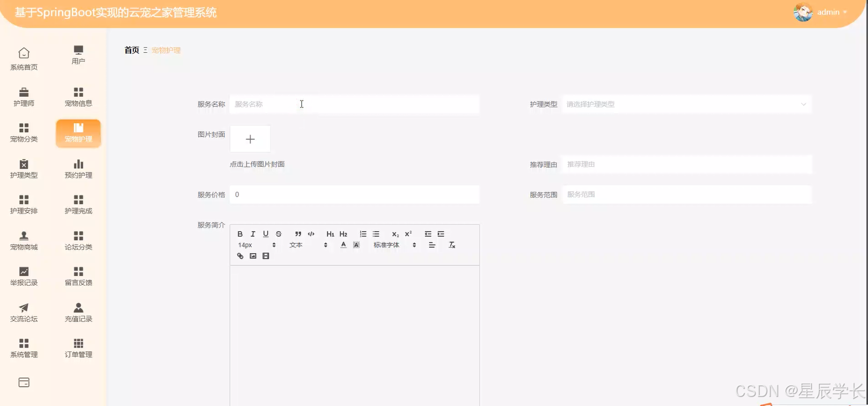Open 护理安排 in the sidebar
This screenshot has width=868, height=406.
(24, 205)
